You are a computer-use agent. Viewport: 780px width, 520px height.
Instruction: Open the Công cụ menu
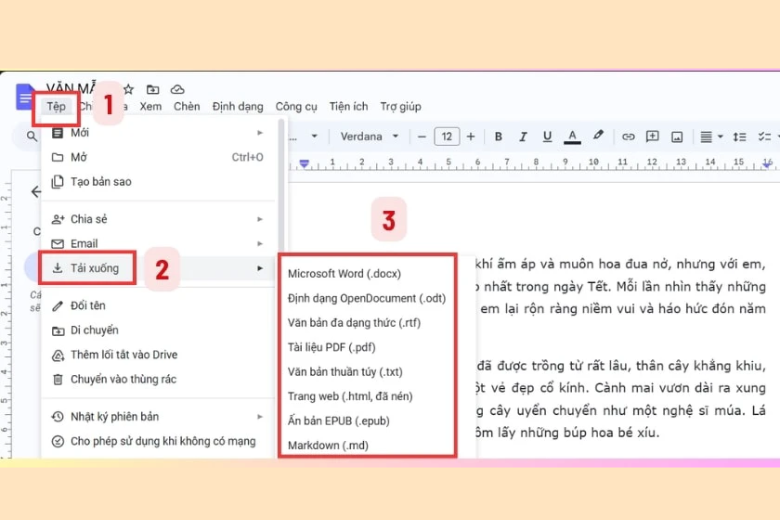click(x=296, y=106)
